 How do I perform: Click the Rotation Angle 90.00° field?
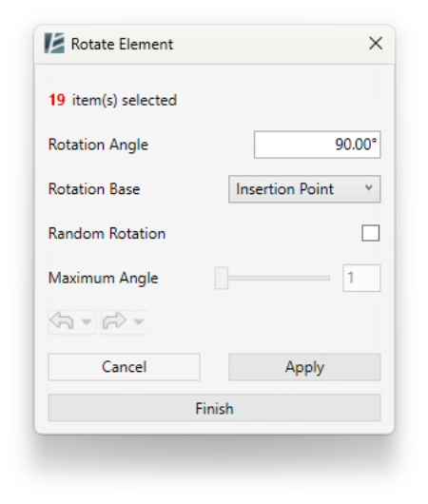tap(317, 145)
